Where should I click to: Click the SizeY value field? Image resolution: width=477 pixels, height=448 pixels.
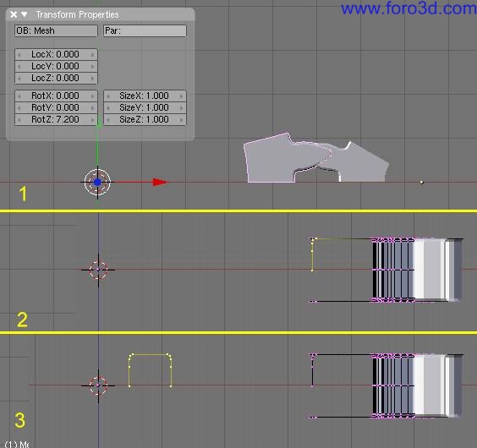145,107
